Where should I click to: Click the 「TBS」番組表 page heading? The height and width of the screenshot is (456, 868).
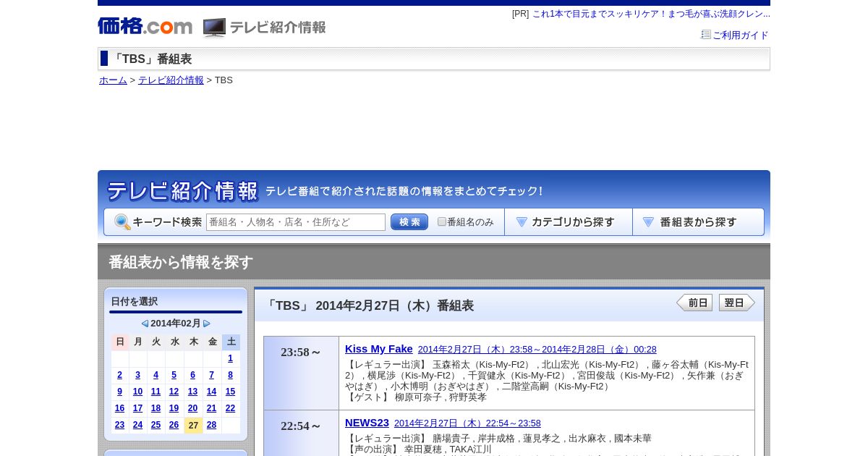(151, 59)
